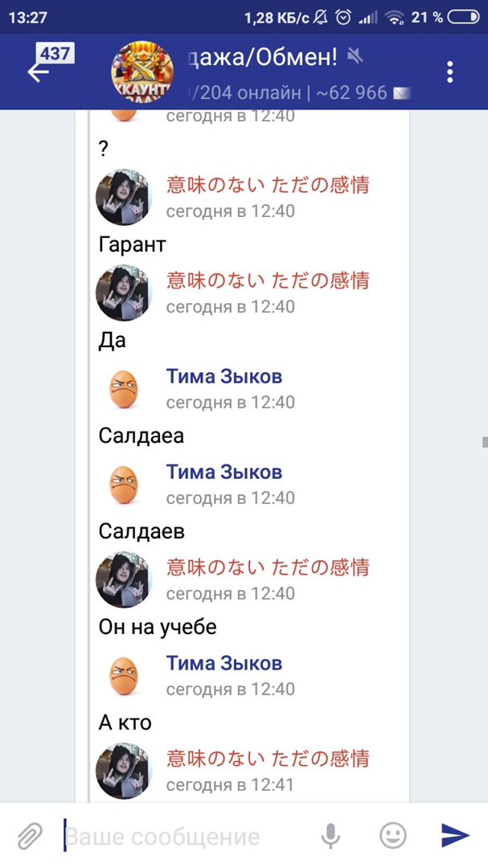The width and height of the screenshot is (488, 868).
Task: Tap the paperclip attachment icon
Action: point(30,836)
